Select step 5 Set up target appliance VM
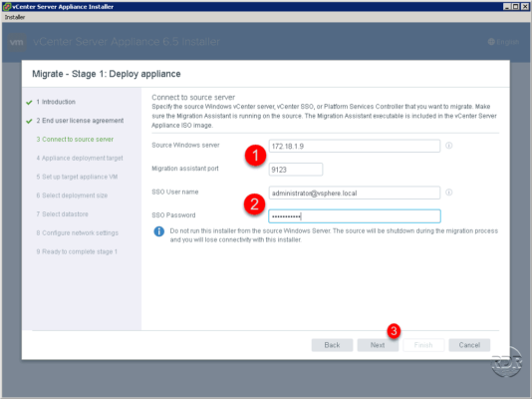This screenshot has height=399, width=532. click(x=77, y=177)
